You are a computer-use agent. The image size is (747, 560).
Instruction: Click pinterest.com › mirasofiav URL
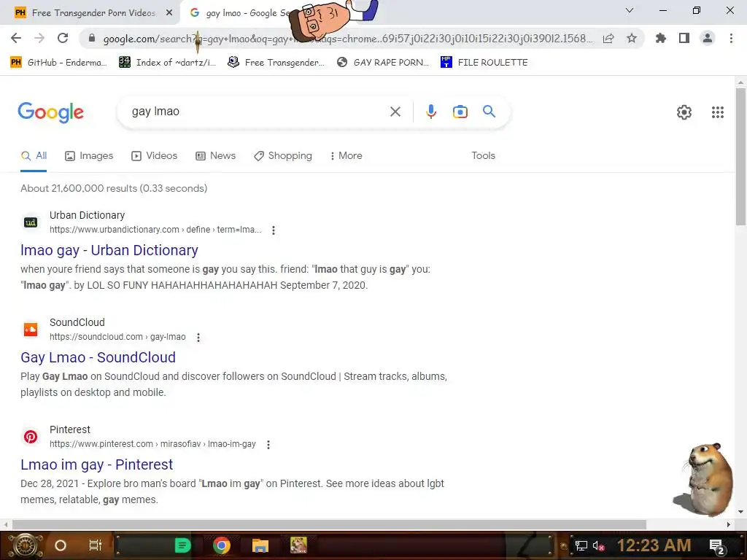152,444
